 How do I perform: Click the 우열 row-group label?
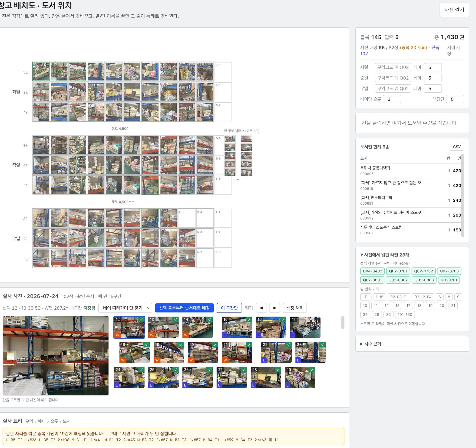[16, 238]
